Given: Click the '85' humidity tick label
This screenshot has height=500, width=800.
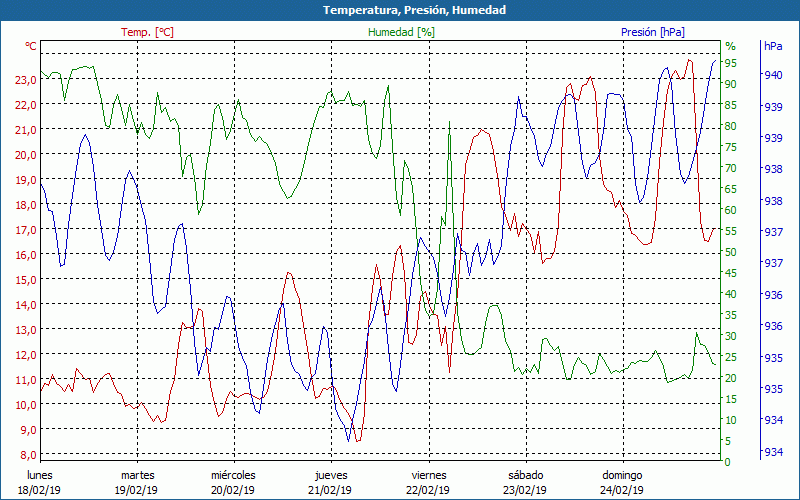Looking at the screenshot, I should pyautogui.click(x=731, y=105).
